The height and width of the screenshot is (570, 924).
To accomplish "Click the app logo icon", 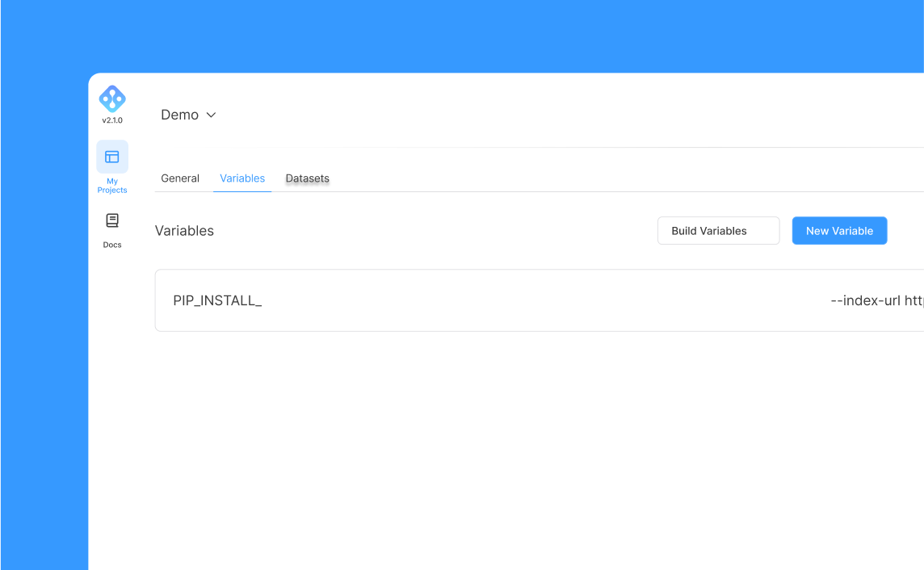I will click(112, 98).
